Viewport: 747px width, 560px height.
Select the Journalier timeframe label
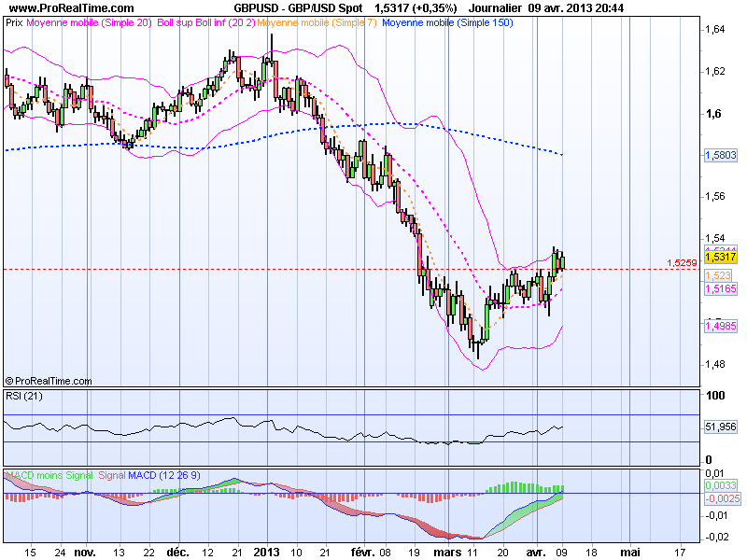[495, 8]
